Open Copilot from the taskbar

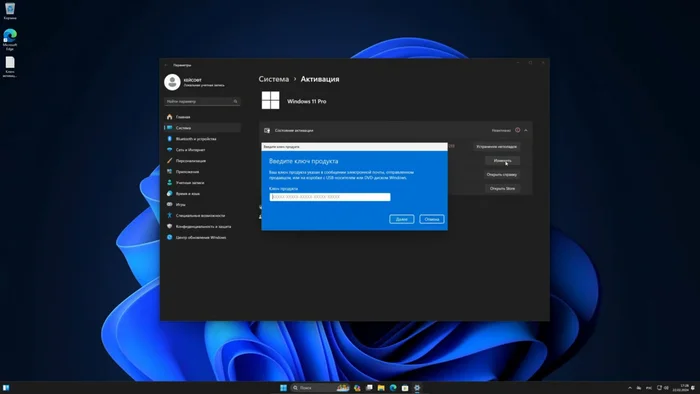(357, 388)
